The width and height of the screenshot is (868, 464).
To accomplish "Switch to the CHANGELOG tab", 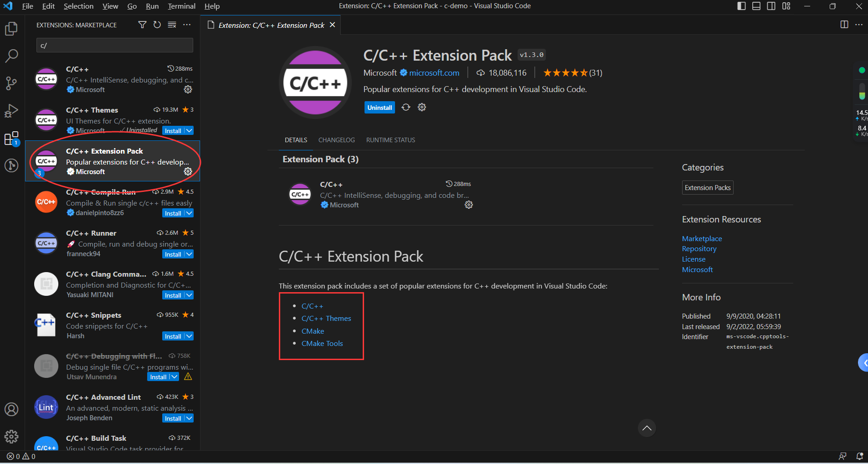I will pyautogui.click(x=337, y=140).
